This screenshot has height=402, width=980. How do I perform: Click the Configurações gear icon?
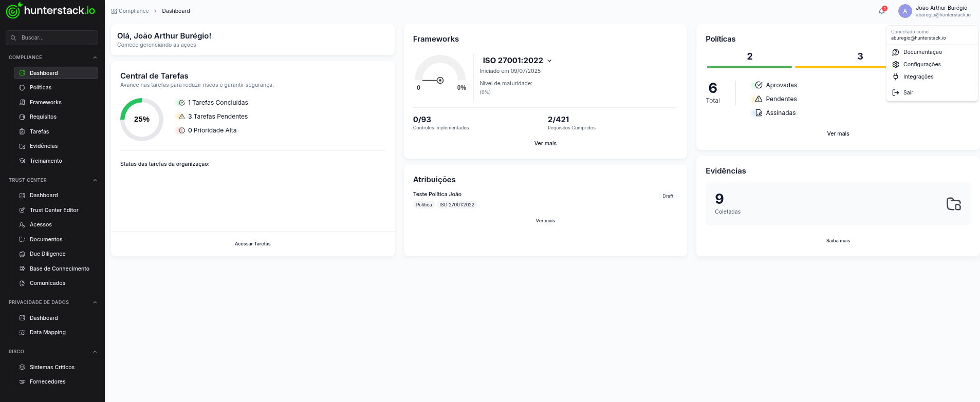coord(896,64)
